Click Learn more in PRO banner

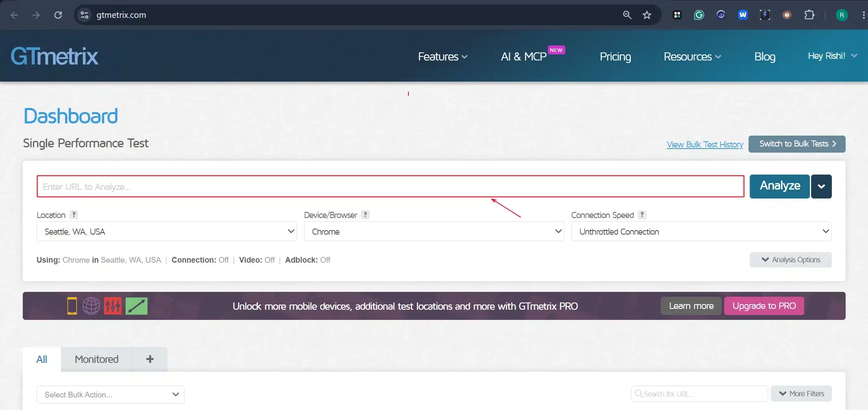(x=691, y=306)
